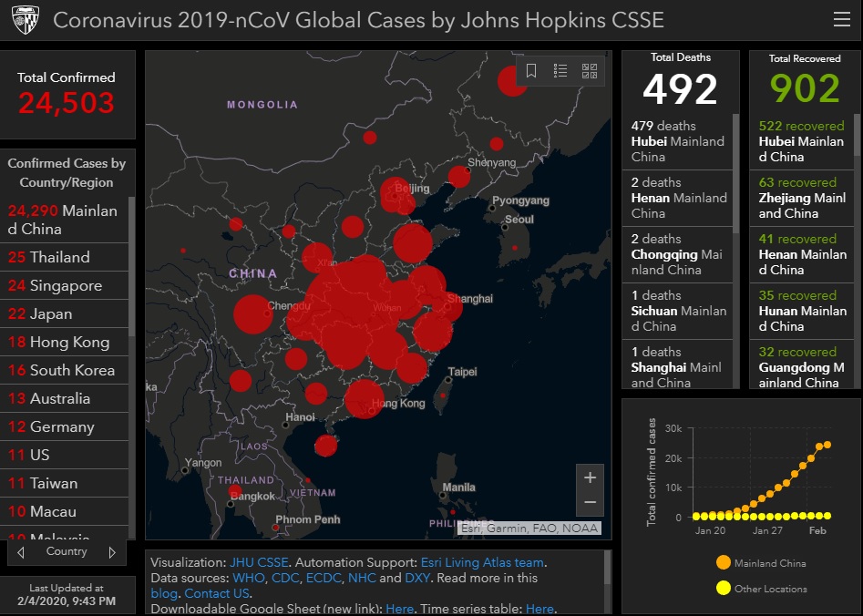Click the Henan 2 deaths entry

[x=677, y=198]
